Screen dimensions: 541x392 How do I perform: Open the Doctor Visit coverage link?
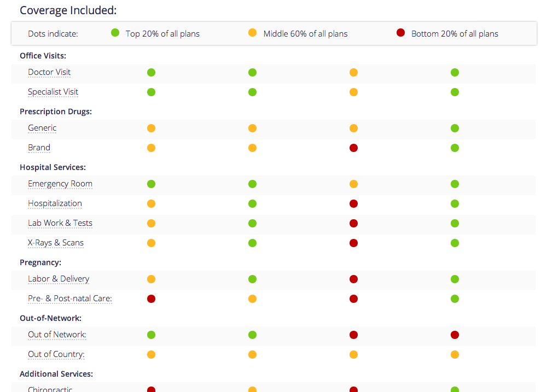pos(49,72)
